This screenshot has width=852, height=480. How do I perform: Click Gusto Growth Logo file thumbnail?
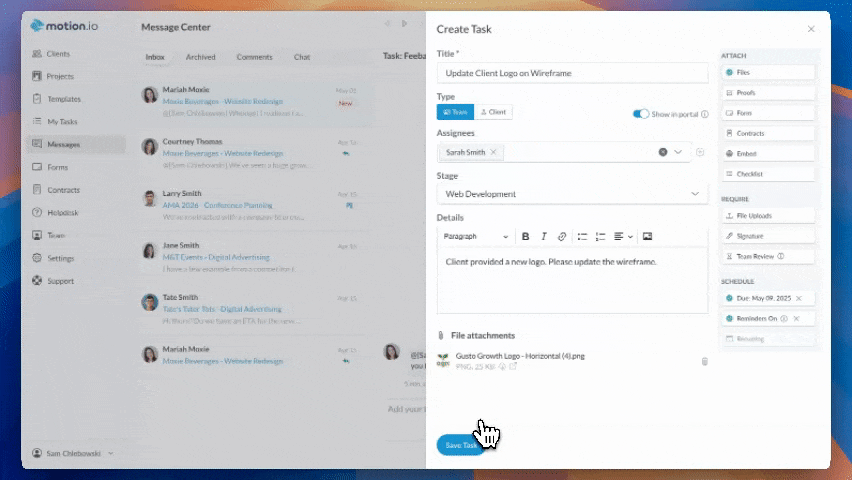tap(443, 360)
